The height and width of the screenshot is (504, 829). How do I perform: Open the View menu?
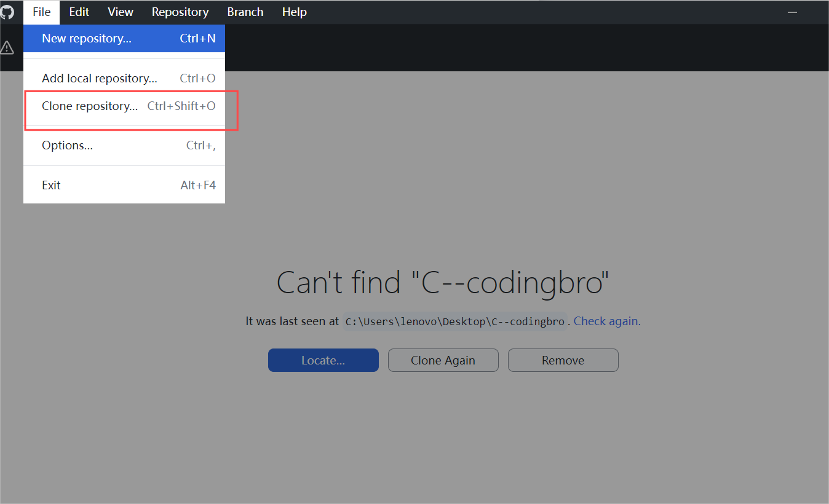(x=121, y=12)
